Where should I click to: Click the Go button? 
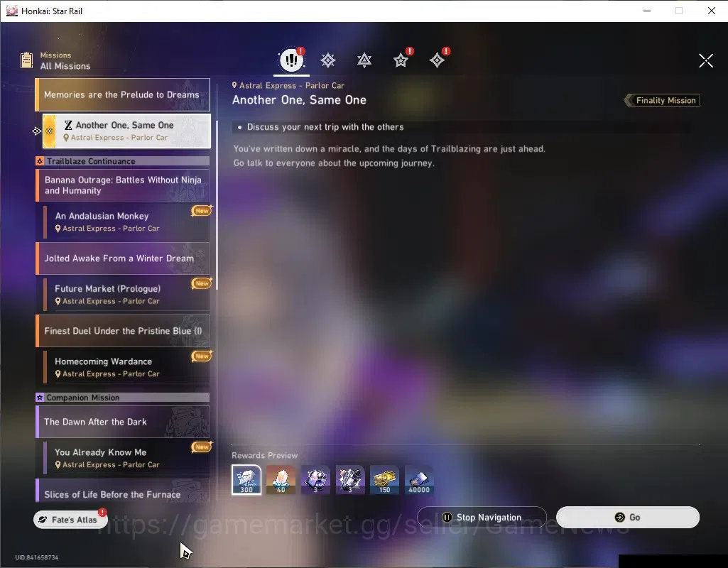pos(628,517)
